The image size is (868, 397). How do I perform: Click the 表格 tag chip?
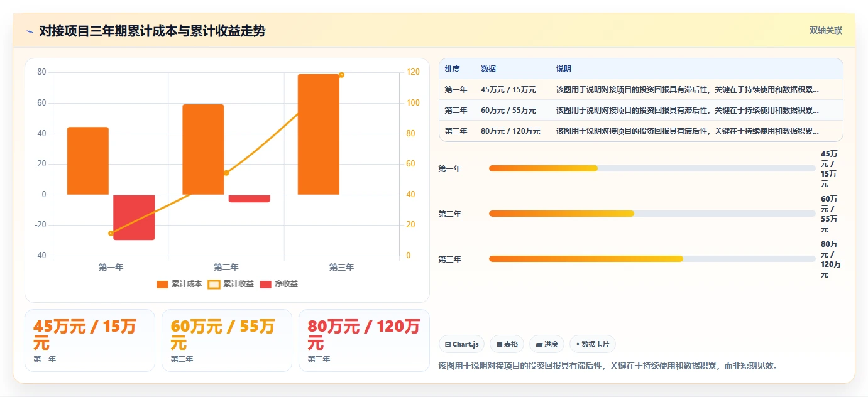(507, 344)
